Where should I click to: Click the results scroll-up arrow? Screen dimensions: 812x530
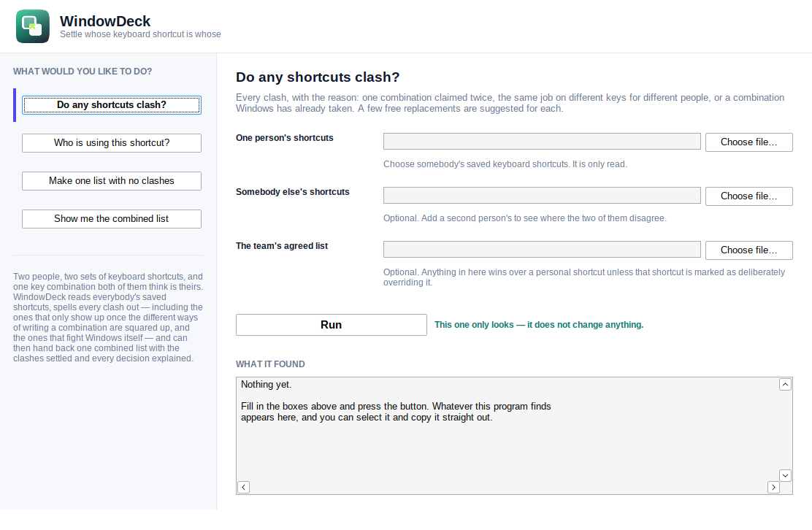[x=785, y=384]
